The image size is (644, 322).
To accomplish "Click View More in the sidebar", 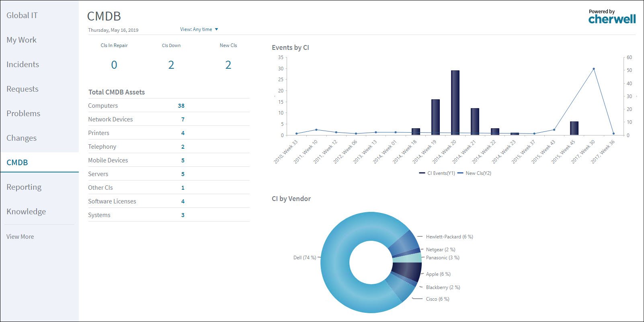I will [20, 237].
